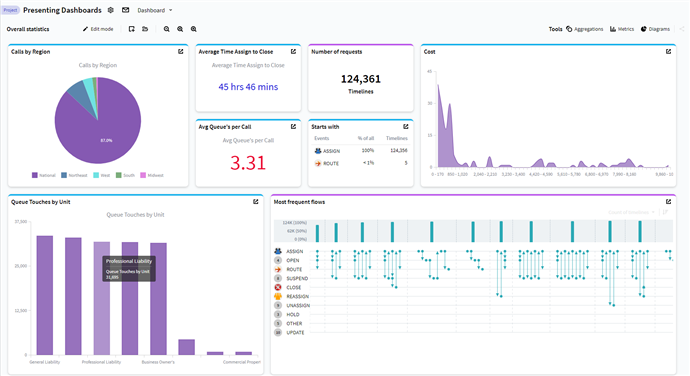Click the sort order icon in flows

coord(665,212)
